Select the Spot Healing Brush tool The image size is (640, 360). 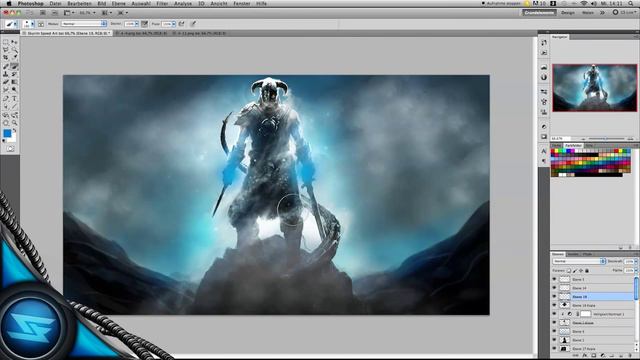point(6,66)
